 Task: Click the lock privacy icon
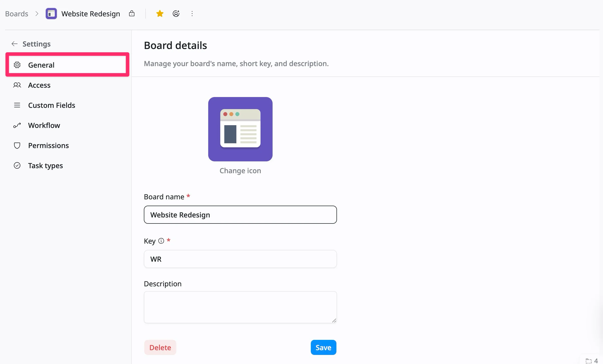pos(132,14)
